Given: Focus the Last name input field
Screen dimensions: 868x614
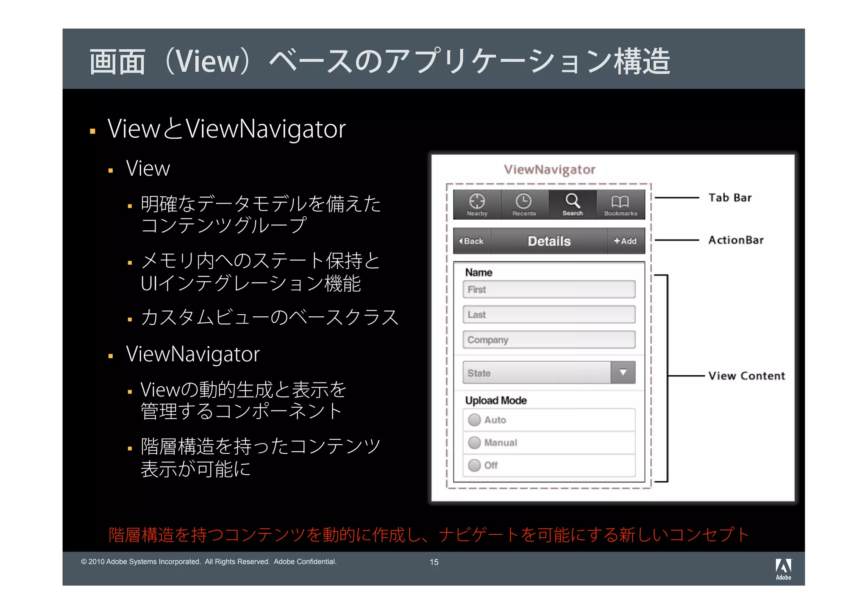Looking at the screenshot, I should coord(549,315).
